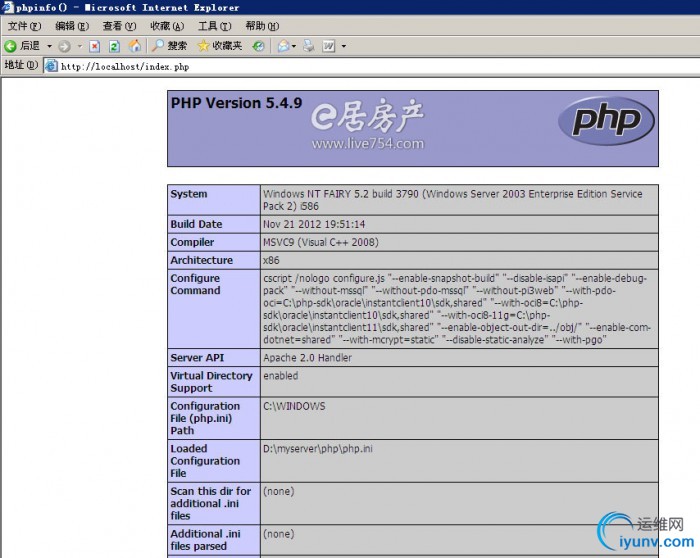Click the Print icon
The height and width of the screenshot is (558, 700).
click(x=308, y=46)
